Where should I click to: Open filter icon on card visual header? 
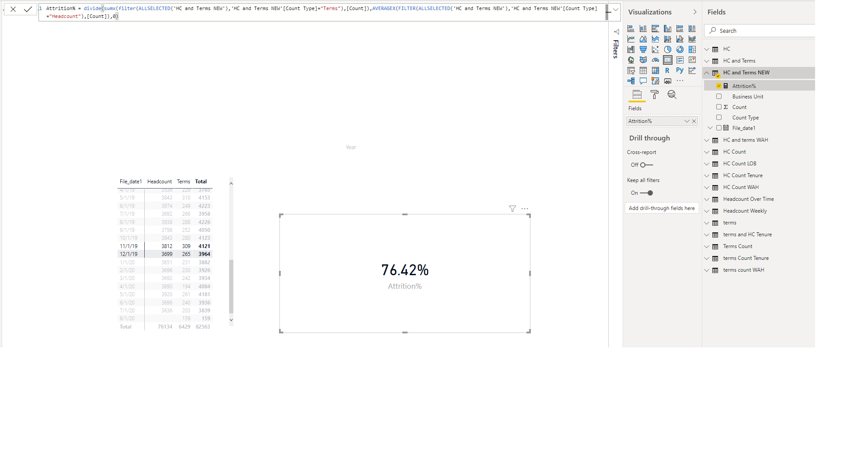512,209
